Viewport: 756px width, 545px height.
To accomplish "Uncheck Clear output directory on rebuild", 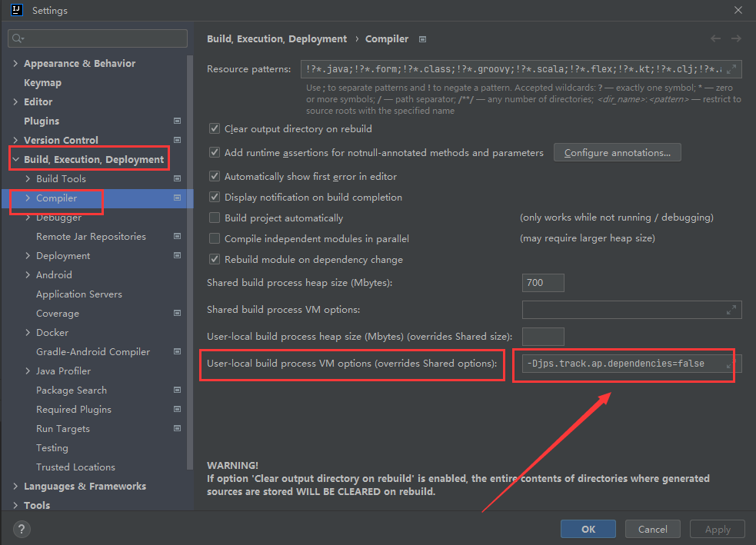I will (x=214, y=128).
